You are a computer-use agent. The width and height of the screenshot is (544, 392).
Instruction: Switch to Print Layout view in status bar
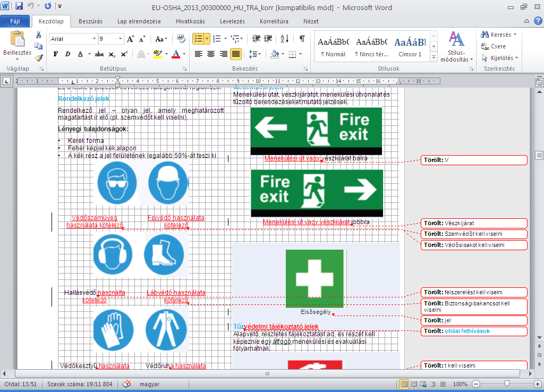tap(404, 384)
